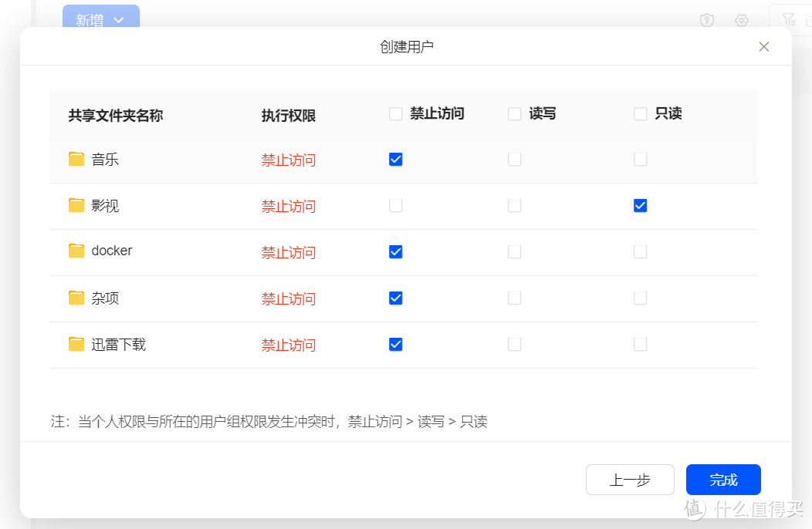Screen dimensions: 812x529
Task: Click the filter icon at top right
Action: pos(789,20)
